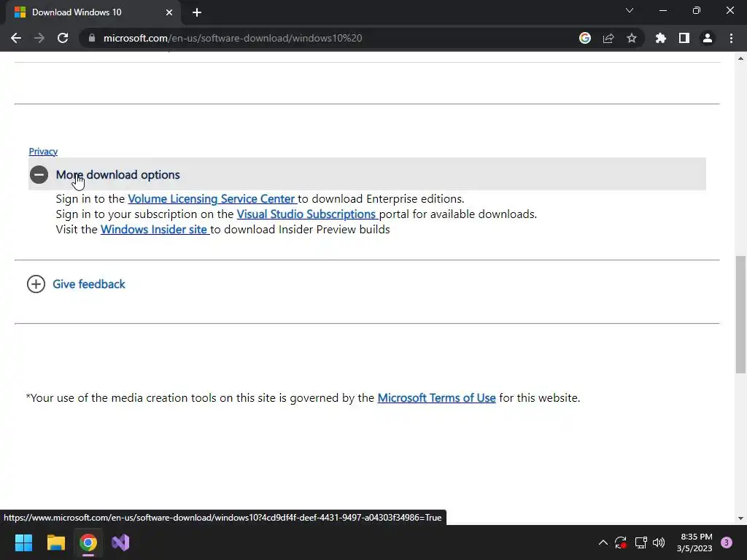Click the Chrome taskbar icon

coord(88,542)
